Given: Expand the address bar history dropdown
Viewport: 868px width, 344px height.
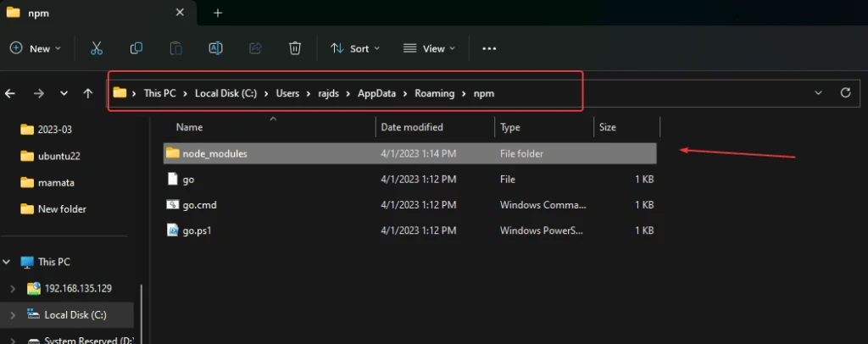Looking at the screenshot, I should click(x=818, y=93).
